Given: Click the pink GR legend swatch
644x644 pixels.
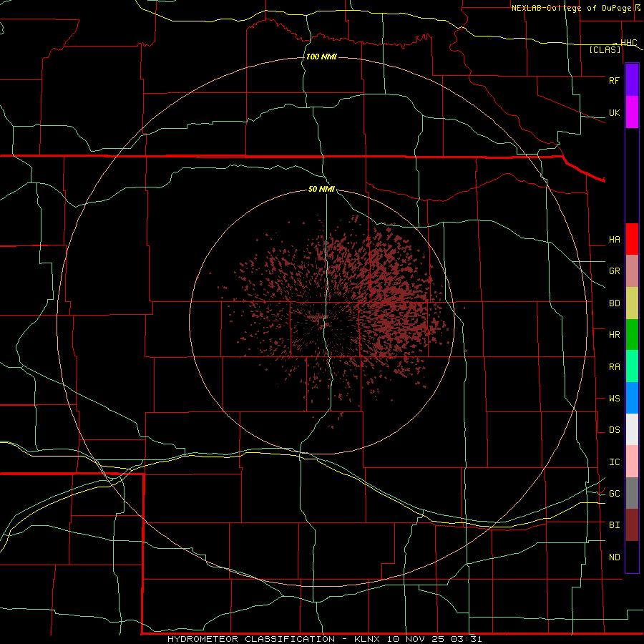Looking at the screenshot, I should click(x=632, y=271).
